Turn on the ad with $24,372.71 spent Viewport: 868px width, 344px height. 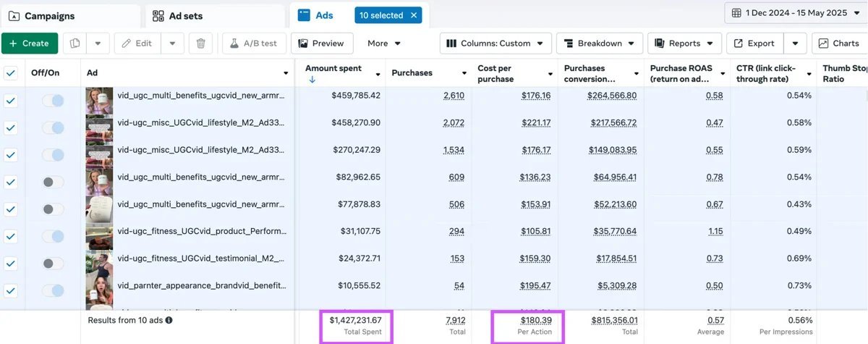[x=53, y=264]
